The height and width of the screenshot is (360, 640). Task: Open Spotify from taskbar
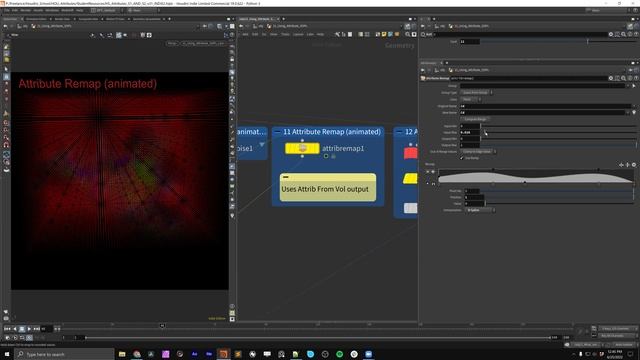(340, 354)
